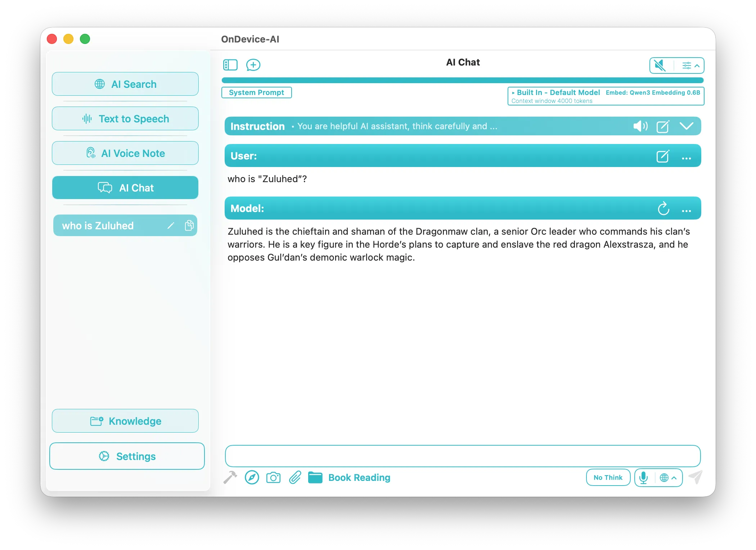Open the Model message more options ellipsis

pyautogui.click(x=687, y=211)
